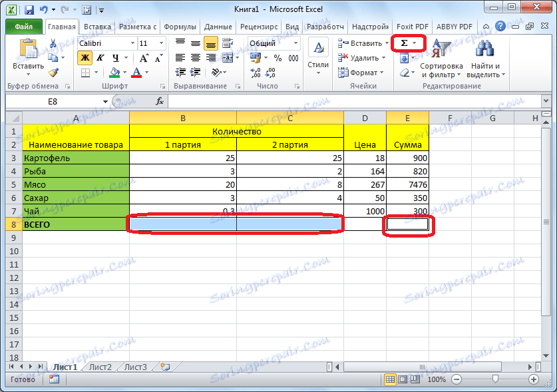This screenshot has width=557, height=392.
Task: Apply italic formatting with the К icon
Action: (100, 57)
